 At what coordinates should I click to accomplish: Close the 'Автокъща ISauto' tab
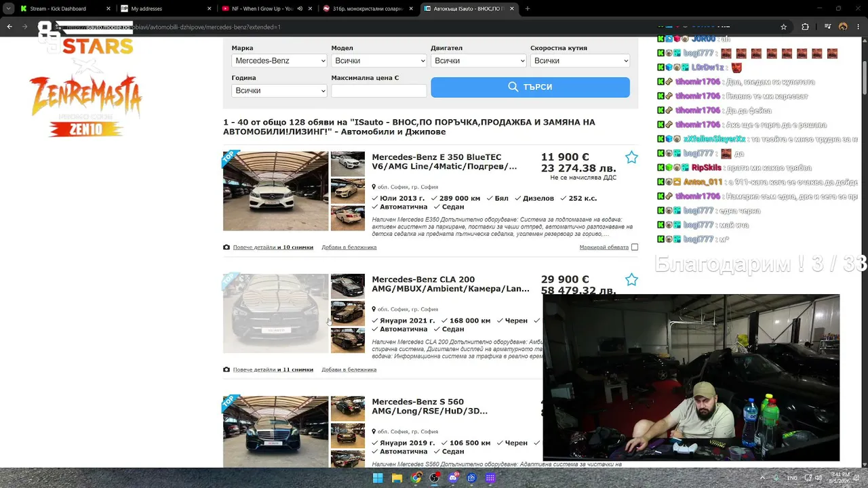(x=512, y=9)
